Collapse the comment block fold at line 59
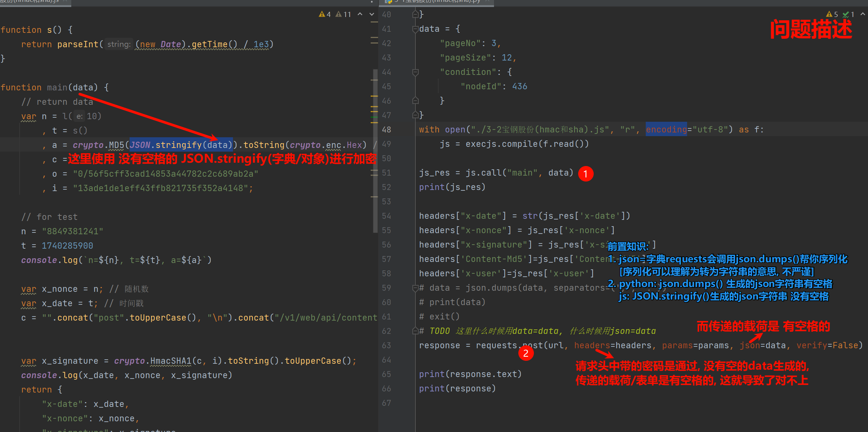868x432 pixels. tap(415, 288)
